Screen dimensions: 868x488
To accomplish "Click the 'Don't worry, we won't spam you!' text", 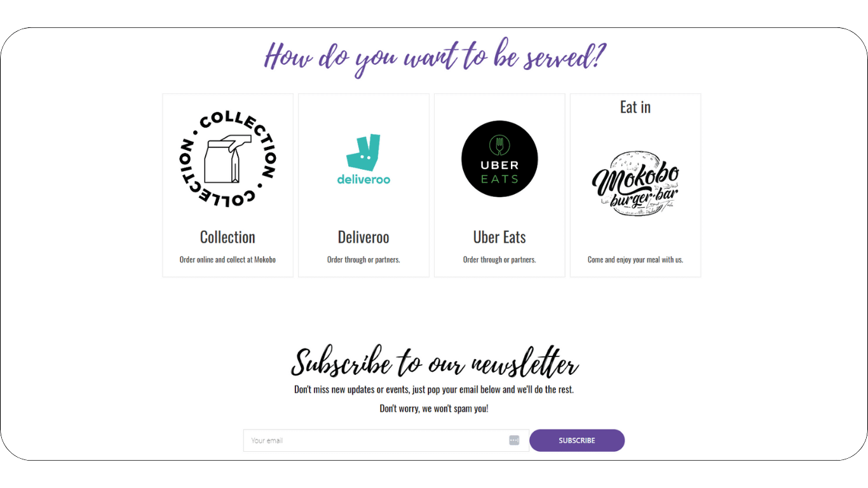I will pyautogui.click(x=434, y=409).
